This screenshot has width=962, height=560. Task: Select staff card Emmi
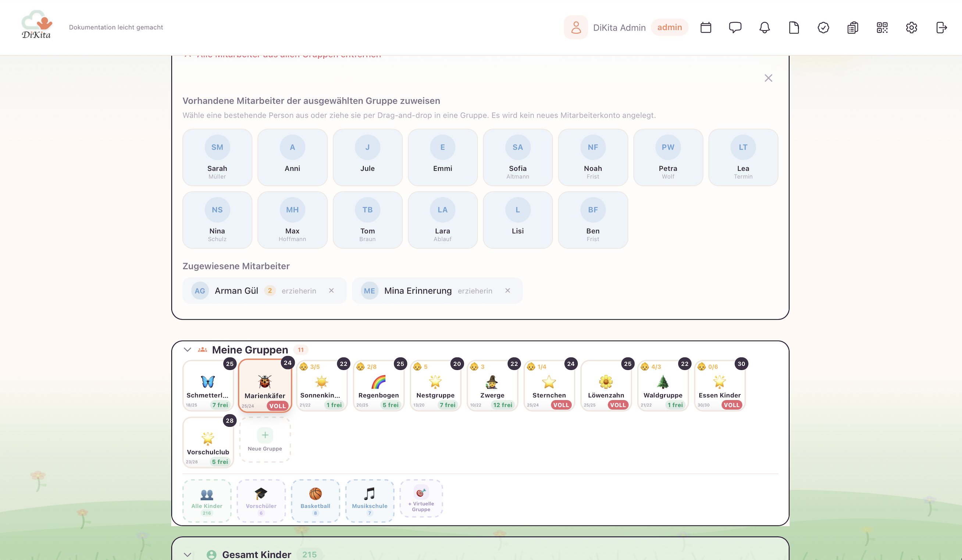(x=443, y=157)
